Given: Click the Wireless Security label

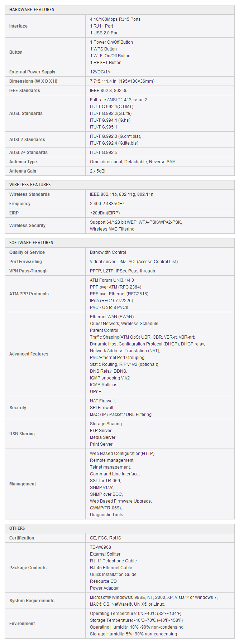Looking at the screenshot, I should (x=27, y=226).
